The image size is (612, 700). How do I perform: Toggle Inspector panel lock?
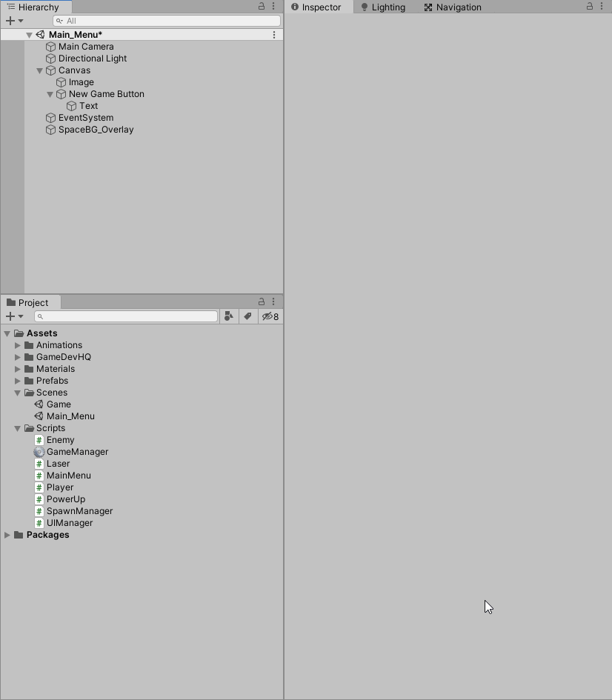click(x=590, y=6)
